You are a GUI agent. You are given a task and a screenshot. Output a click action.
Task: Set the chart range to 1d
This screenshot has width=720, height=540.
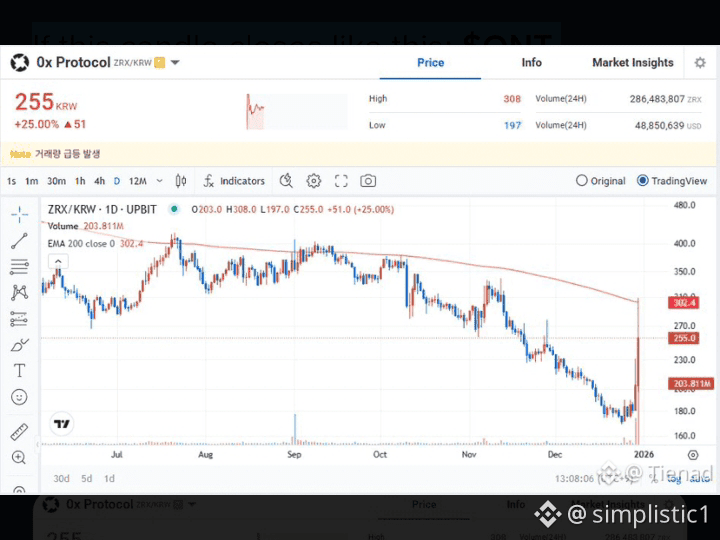(109, 478)
